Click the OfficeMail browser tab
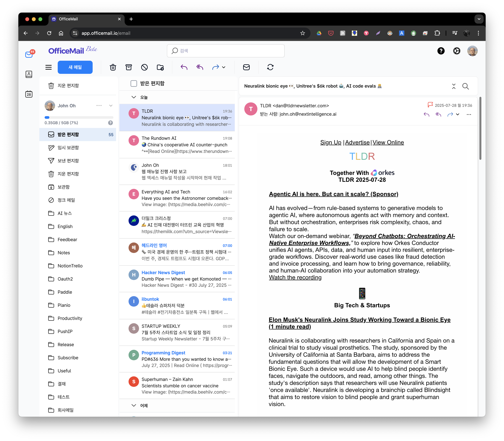This screenshot has height=441, width=504. [x=87, y=19]
